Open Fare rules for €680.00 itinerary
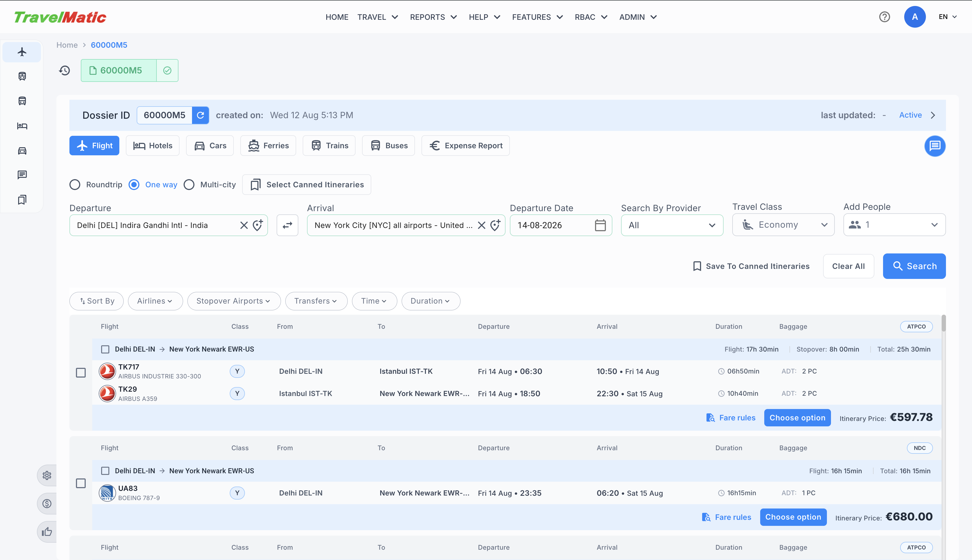The width and height of the screenshot is (972, 560). pos(726,517)
